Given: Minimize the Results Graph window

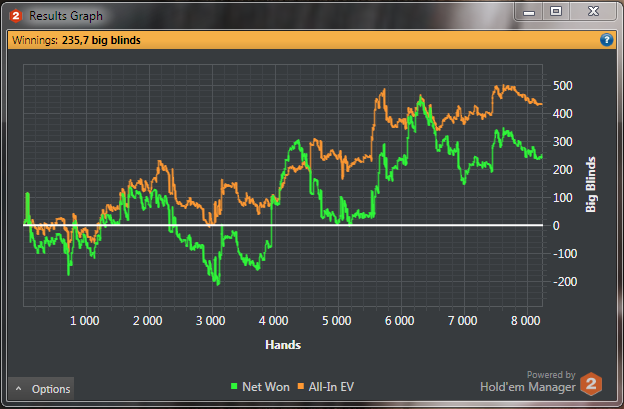Looking at the screenshot, I should coord(529,13).
